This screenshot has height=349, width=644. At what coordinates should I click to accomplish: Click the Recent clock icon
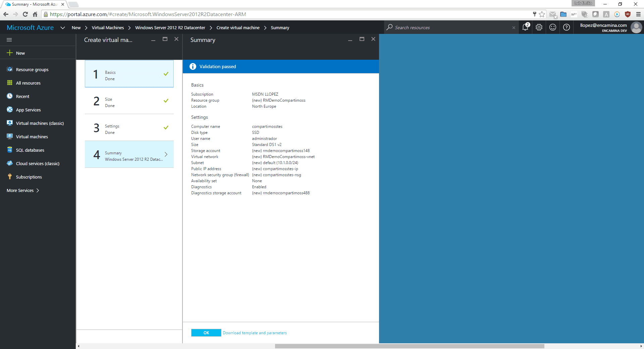(x=10, y=96)
